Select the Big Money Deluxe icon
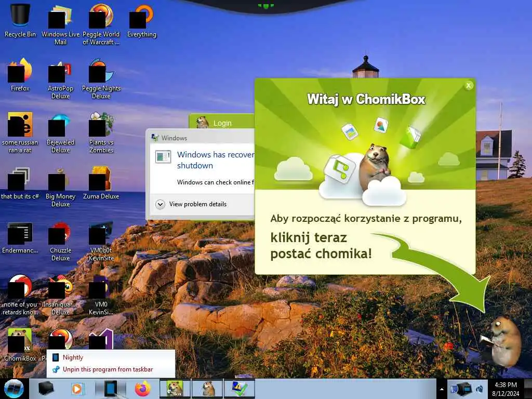Image resolution: width=532 pixels, height=399 pixels. click(x=60, y=187)
